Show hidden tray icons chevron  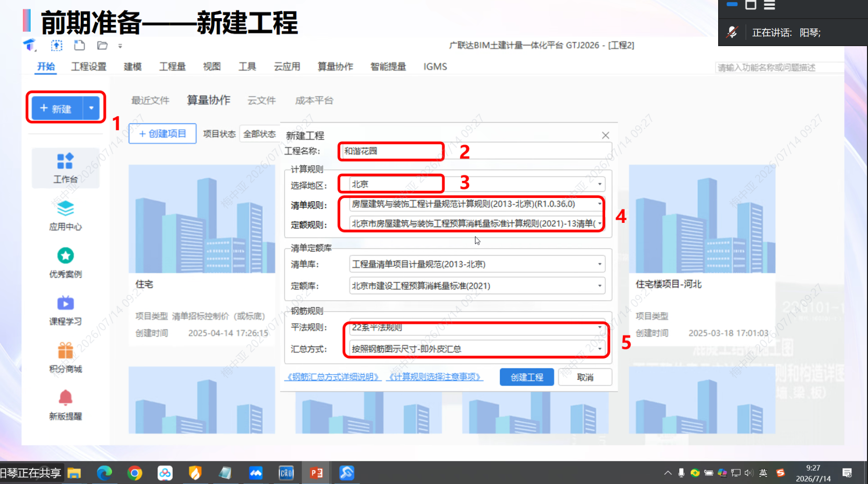(668, 473)
